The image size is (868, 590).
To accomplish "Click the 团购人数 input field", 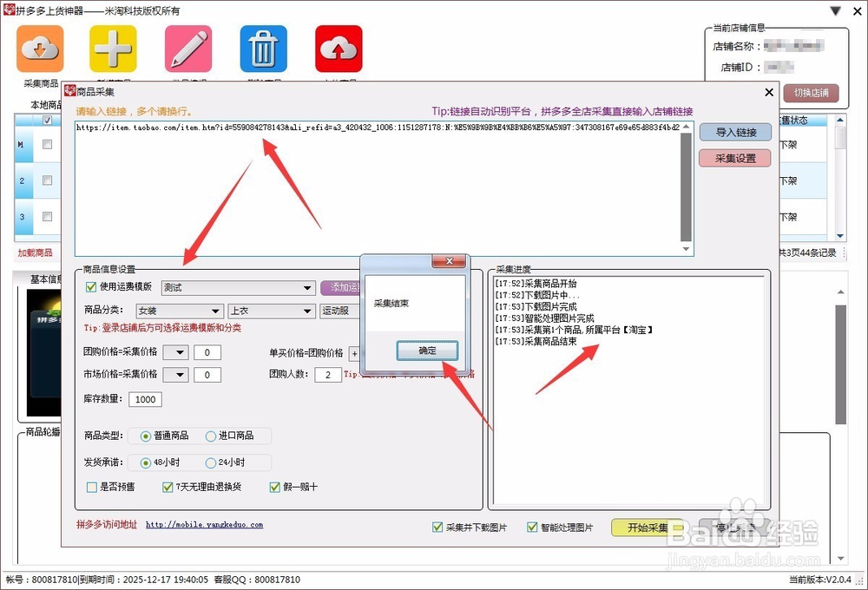I will (x=328, y=375).
